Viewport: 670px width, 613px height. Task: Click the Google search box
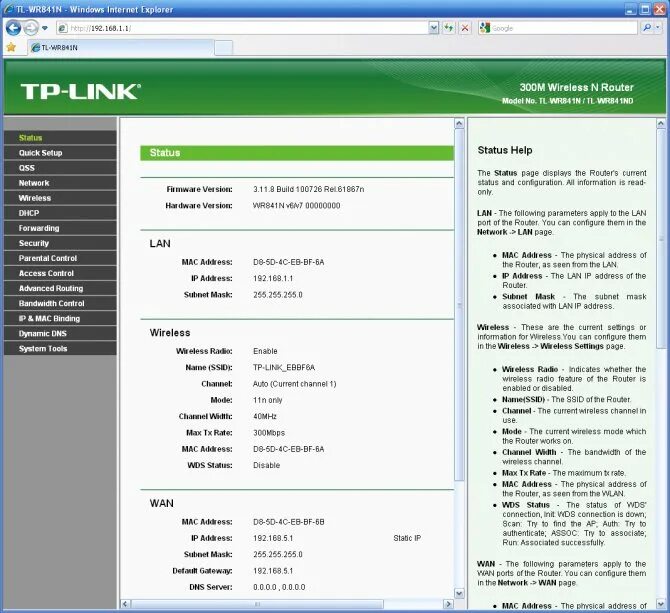tap(558, 28)
